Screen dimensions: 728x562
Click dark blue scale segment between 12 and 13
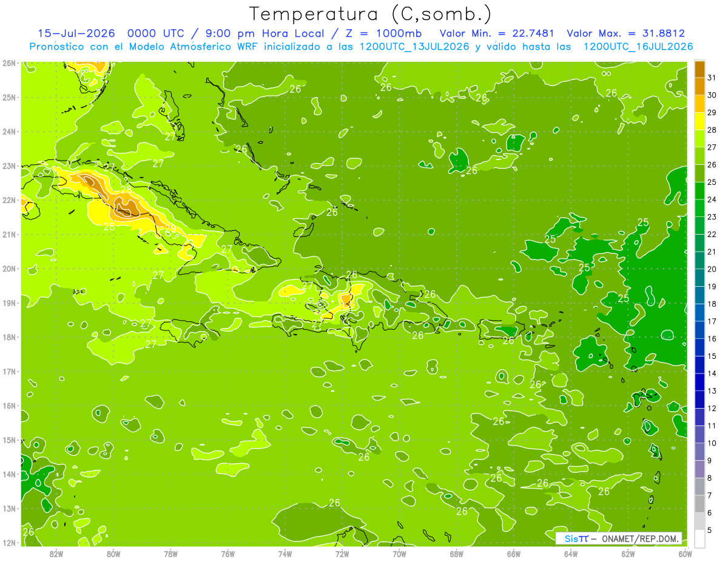[x=699, y=400]
